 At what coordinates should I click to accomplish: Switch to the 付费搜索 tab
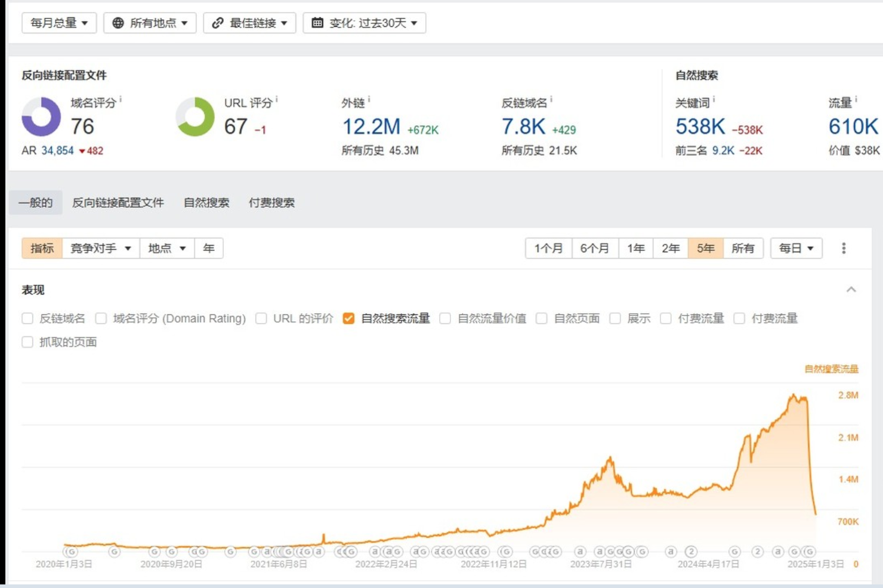(x=271, y=203)
